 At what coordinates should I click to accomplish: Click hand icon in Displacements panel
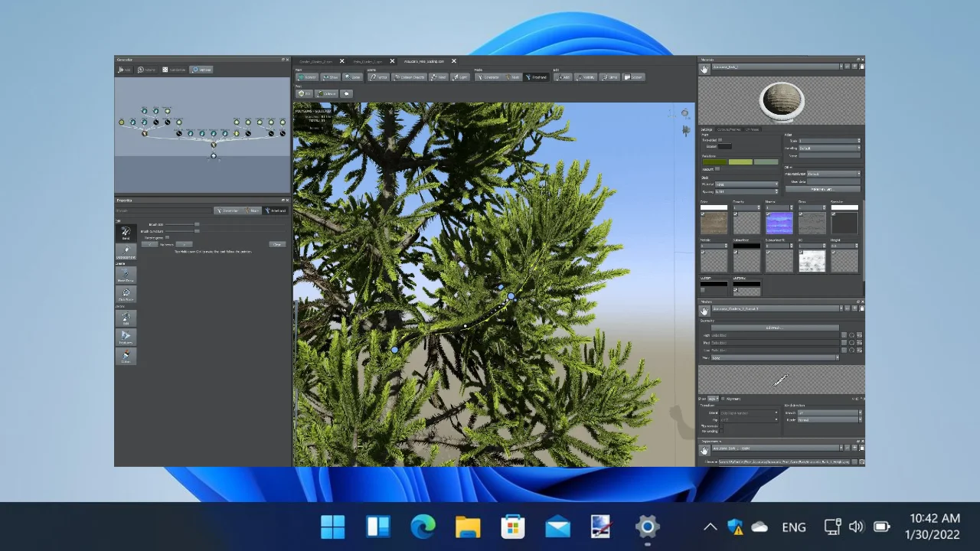point(704,451)
